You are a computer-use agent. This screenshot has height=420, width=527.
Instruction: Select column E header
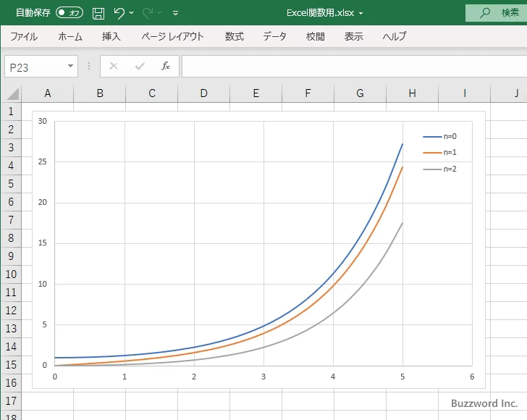point(256,93)
